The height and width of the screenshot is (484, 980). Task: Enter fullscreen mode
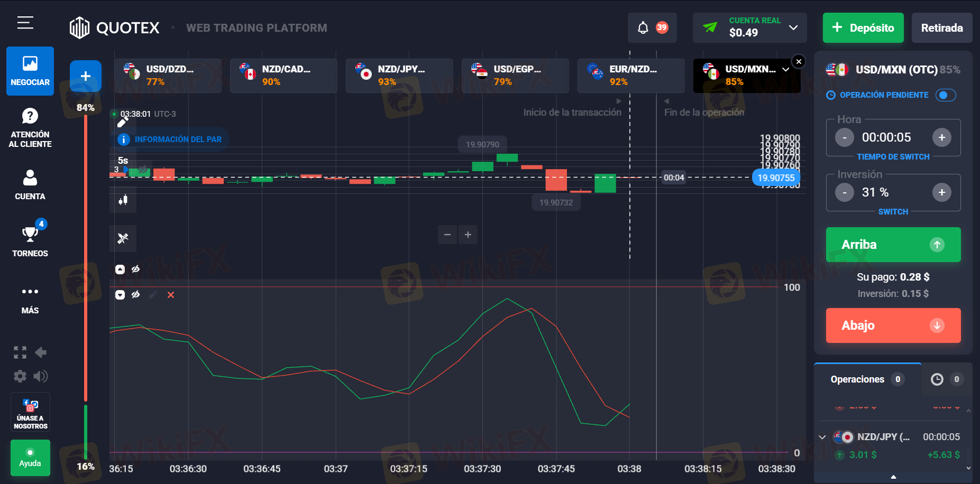pyautogui.click(x=20, y=352)
